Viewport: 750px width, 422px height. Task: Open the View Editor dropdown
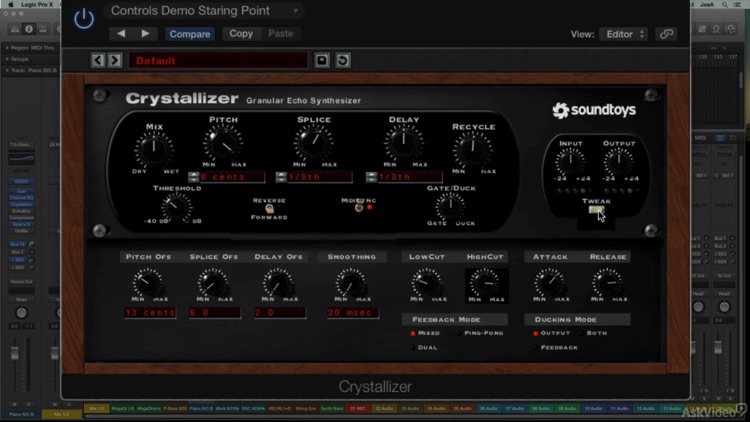coord(624,34)
